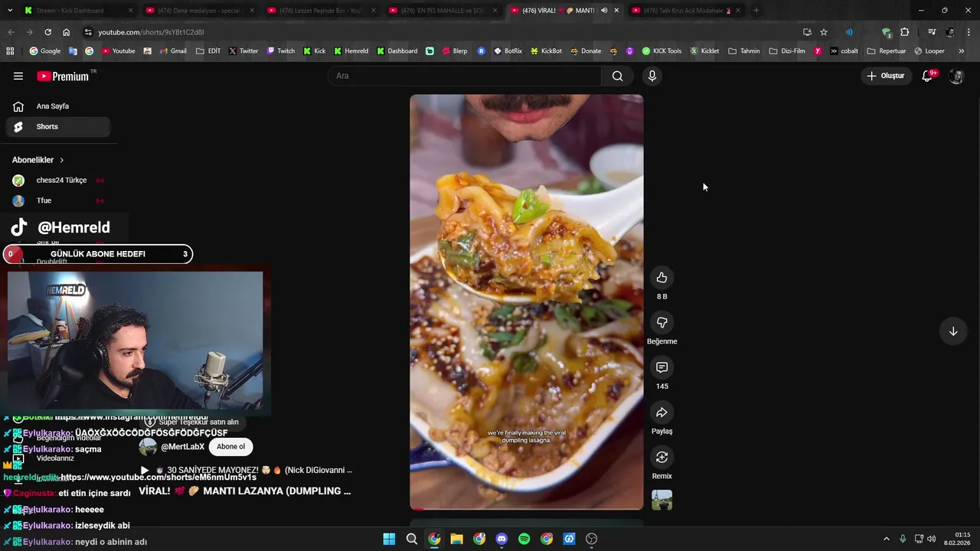Show hidden system tray icons
The image size is (980, 551).
coord(887,539)
